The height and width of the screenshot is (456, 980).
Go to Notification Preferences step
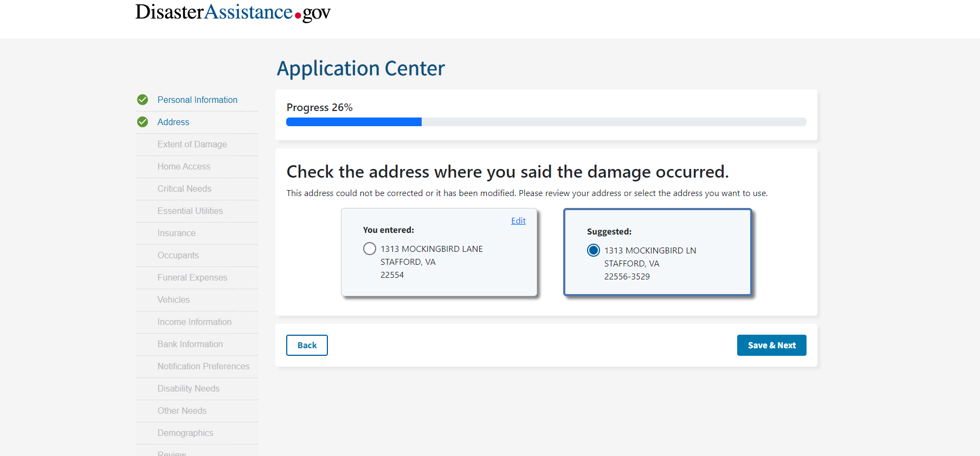pyautogui.click(x=203, y=366)
